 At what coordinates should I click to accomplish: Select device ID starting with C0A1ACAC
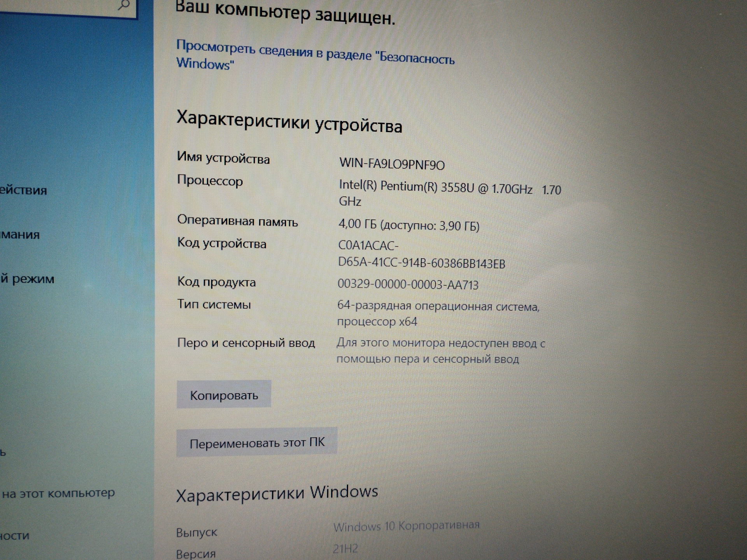tap(422, 255)
